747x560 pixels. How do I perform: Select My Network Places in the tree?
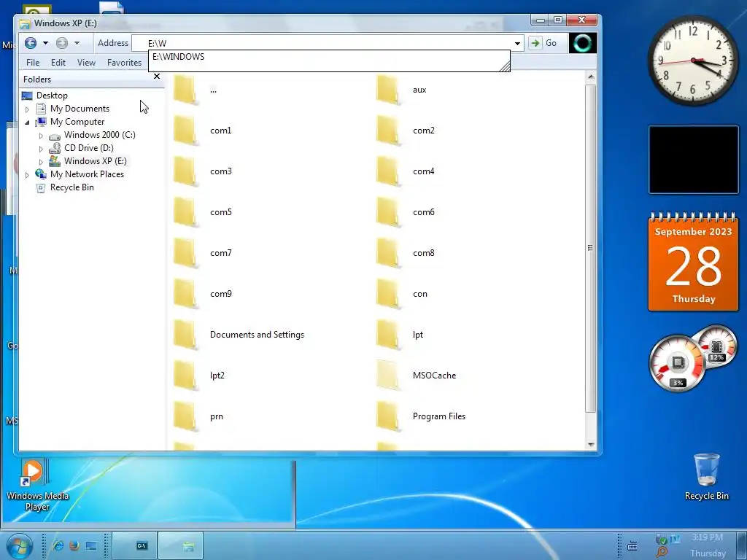(x=88, y=174)
